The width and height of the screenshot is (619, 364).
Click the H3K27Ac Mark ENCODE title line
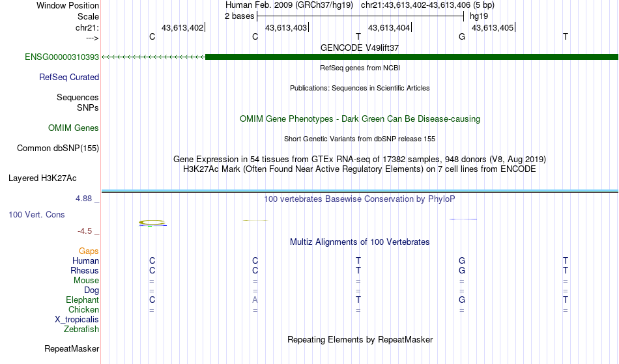point(360,169)
